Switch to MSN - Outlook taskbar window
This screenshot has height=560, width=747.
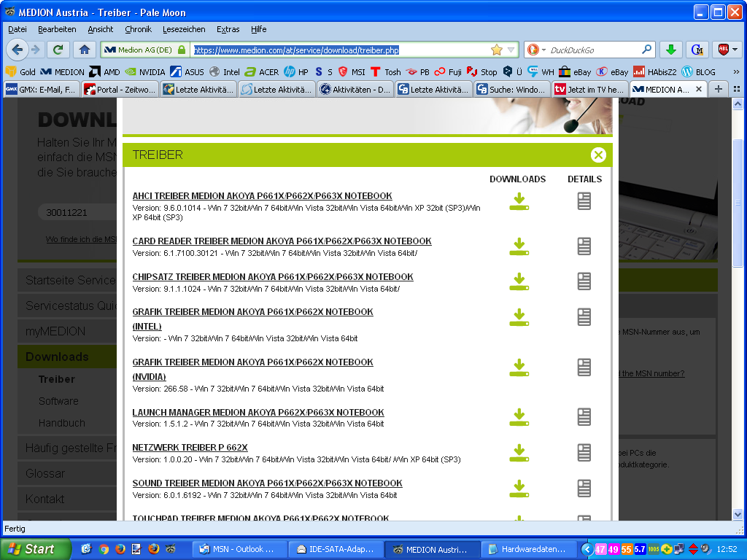[x=239, y=549]
